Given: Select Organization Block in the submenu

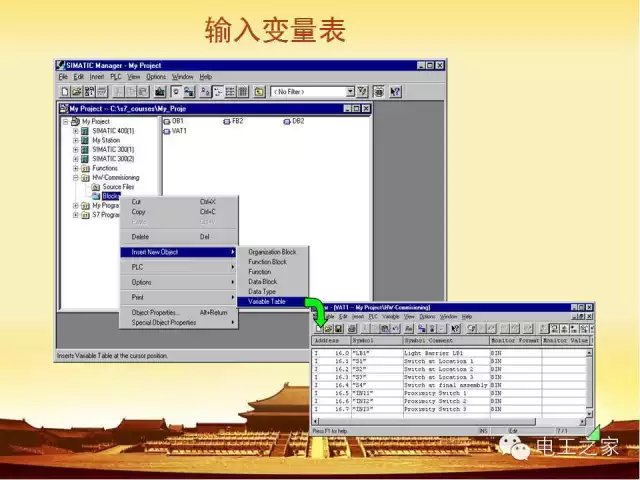Looking at the screenshot, I should (273, 252).
